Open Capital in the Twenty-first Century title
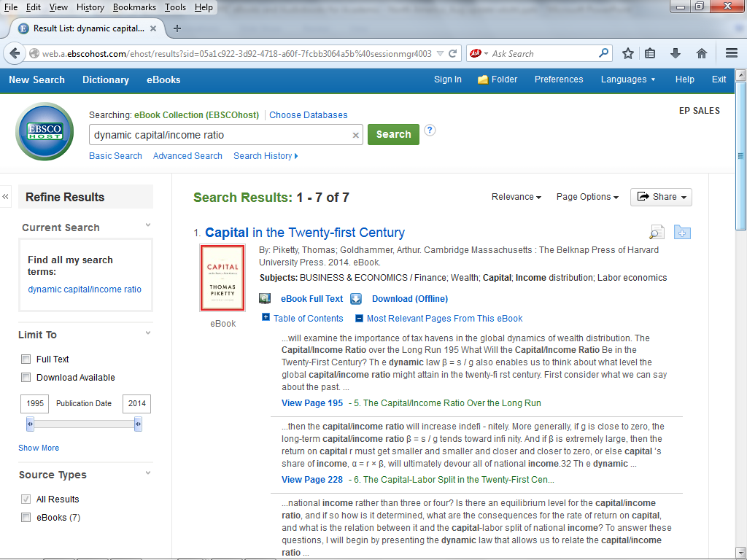Screen dimensions: 747x560 click(305, 233)
